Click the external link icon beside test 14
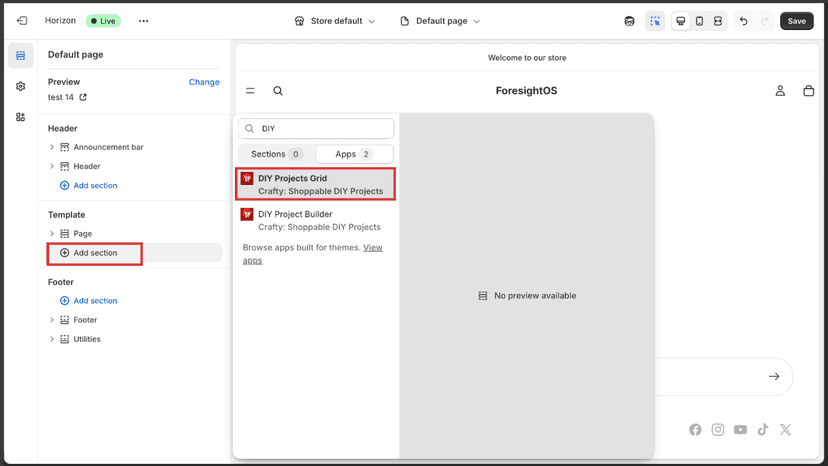Image resolution: width=828 pixels, height=466 pixels. (x=83, y=97)
